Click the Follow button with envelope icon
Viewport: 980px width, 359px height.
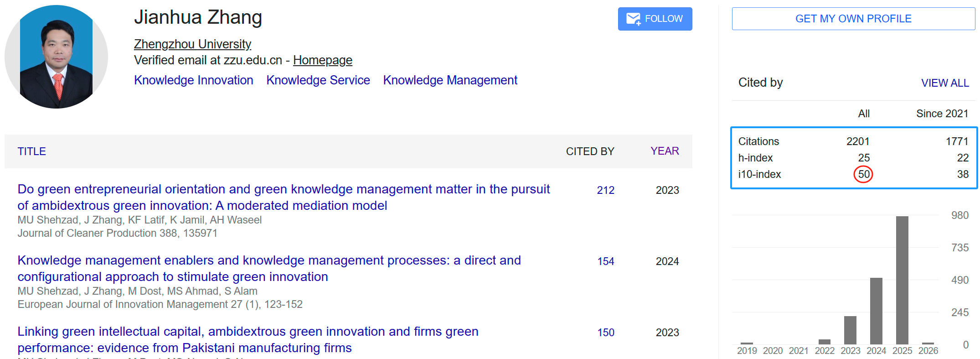[x=655, y=19]
